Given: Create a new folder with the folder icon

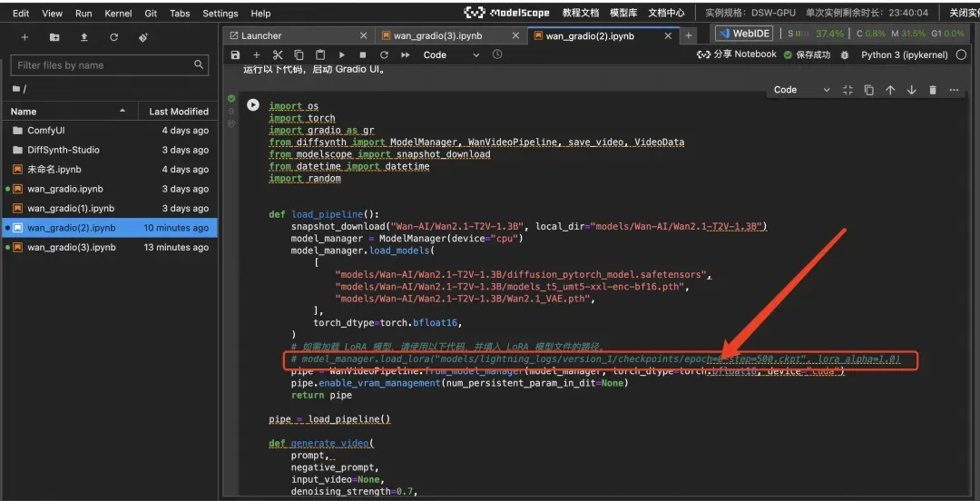Looking at the screenshot, I should (x=54, y=37).
